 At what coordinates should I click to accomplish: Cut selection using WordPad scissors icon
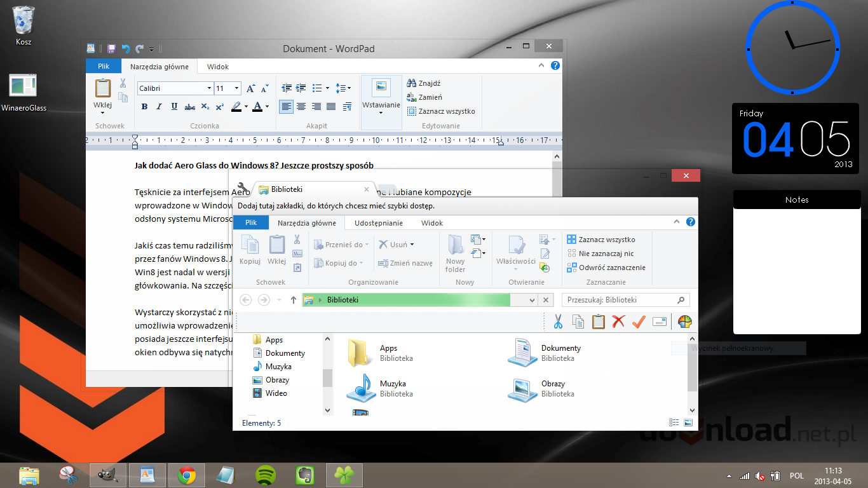pyautogui.click(x=123, y=83)
